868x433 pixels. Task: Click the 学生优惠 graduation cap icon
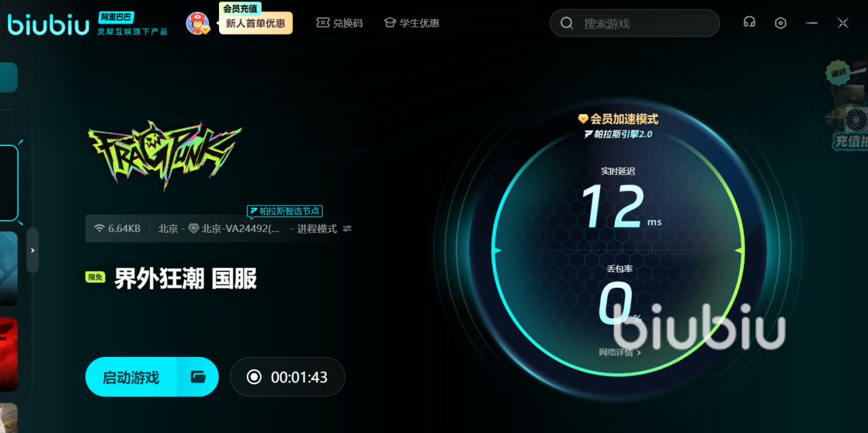tap(389, 23)
